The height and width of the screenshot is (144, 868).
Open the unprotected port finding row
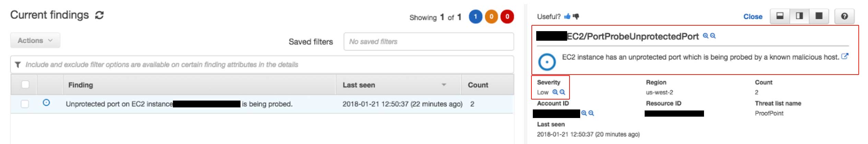pyautogui.click(x=178, y=104)
